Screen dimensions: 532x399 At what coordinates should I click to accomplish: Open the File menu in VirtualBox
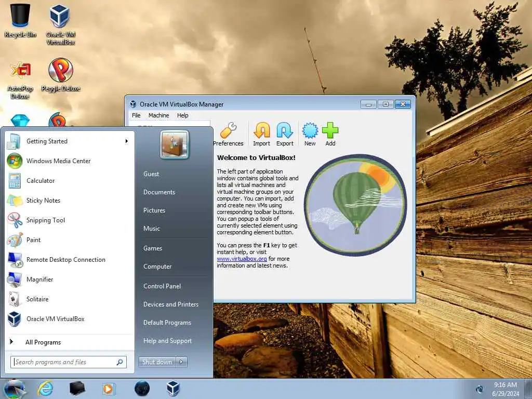pos(136,115)
